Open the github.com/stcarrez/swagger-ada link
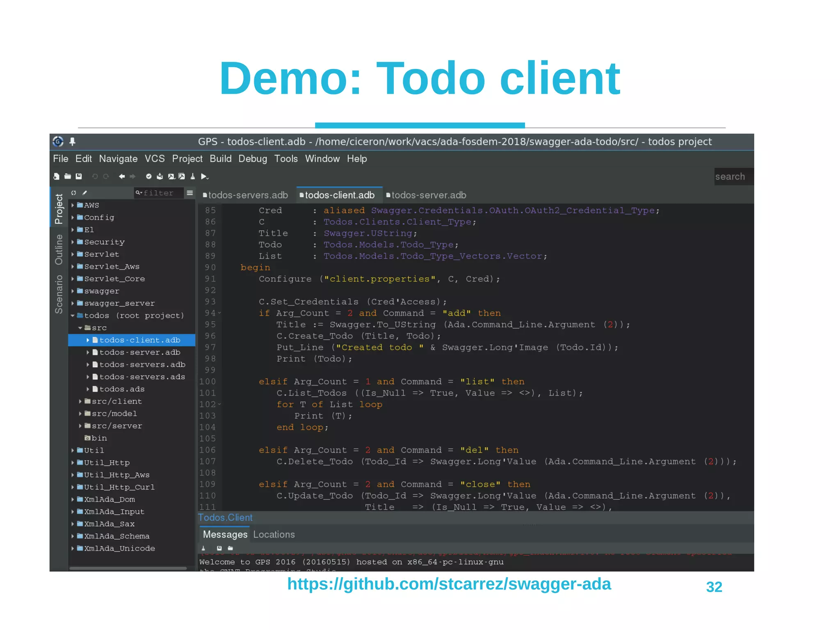 point(449,584)
